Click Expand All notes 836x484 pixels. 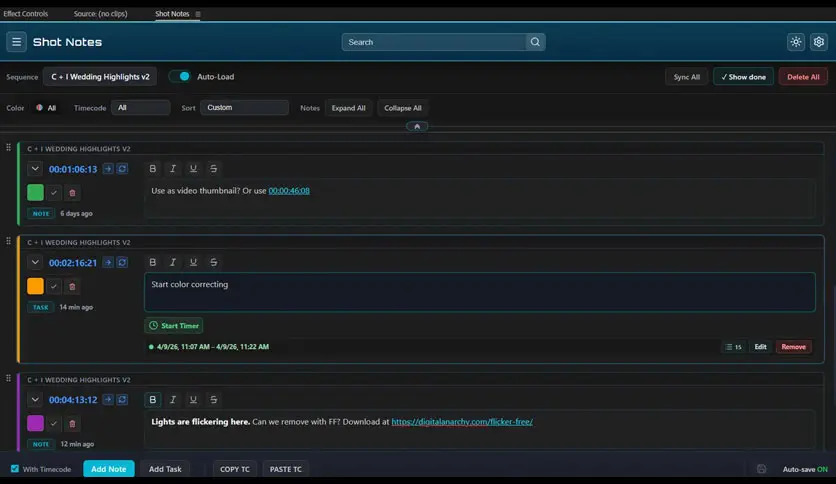coord(349,108)
